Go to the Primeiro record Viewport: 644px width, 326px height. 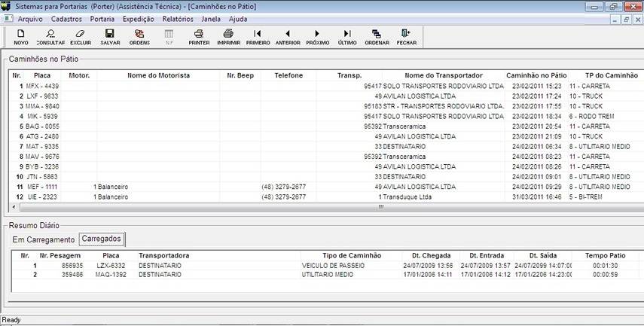258,37
